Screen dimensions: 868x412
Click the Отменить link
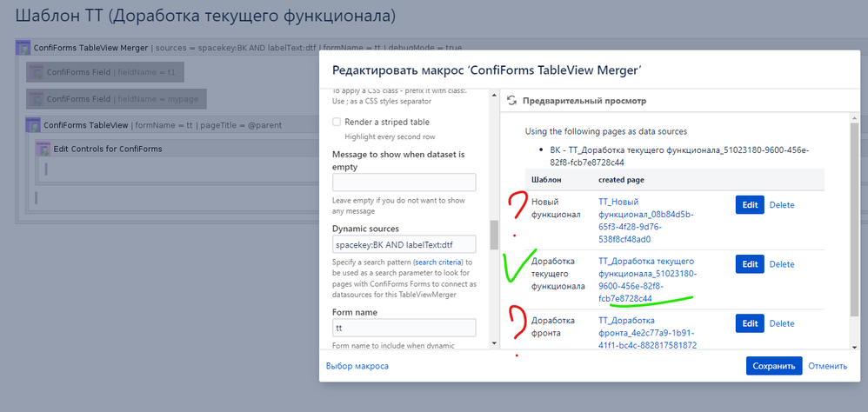coord(828,366)
